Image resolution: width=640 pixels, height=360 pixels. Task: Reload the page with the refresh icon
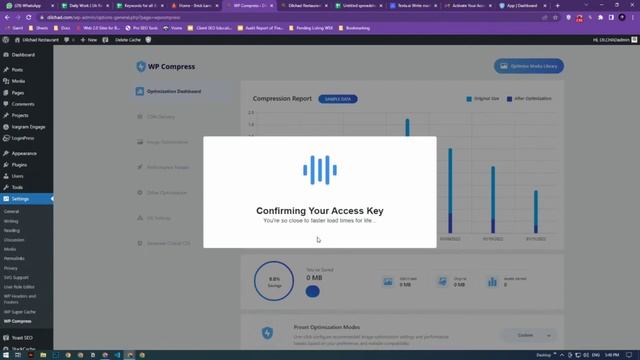click(x=29, y=18)
